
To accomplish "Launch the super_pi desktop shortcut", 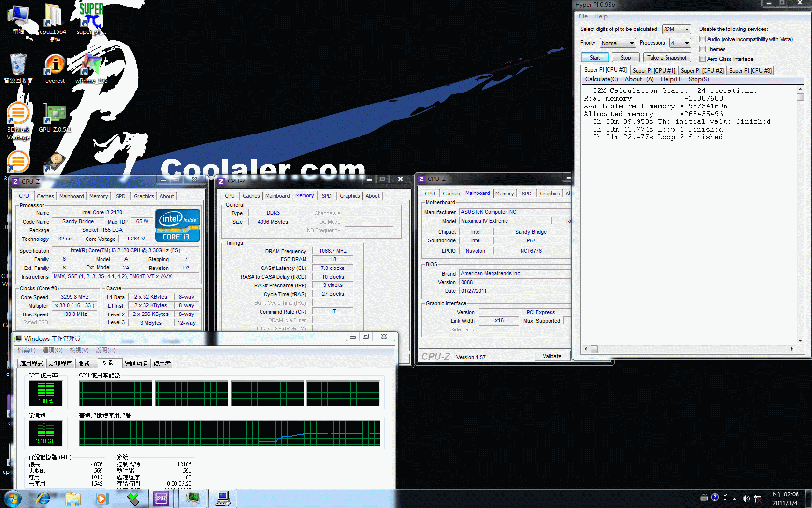I will tap(90, 19).
